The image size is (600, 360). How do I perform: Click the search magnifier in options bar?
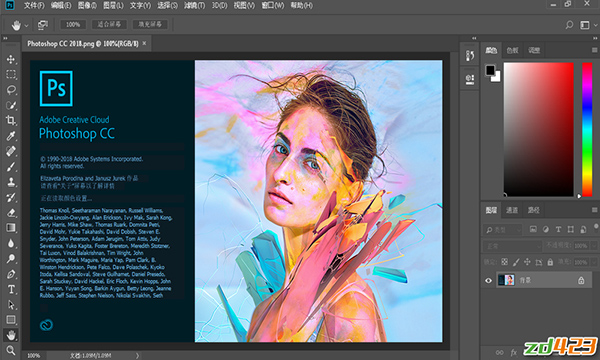(x=569, y=25)
